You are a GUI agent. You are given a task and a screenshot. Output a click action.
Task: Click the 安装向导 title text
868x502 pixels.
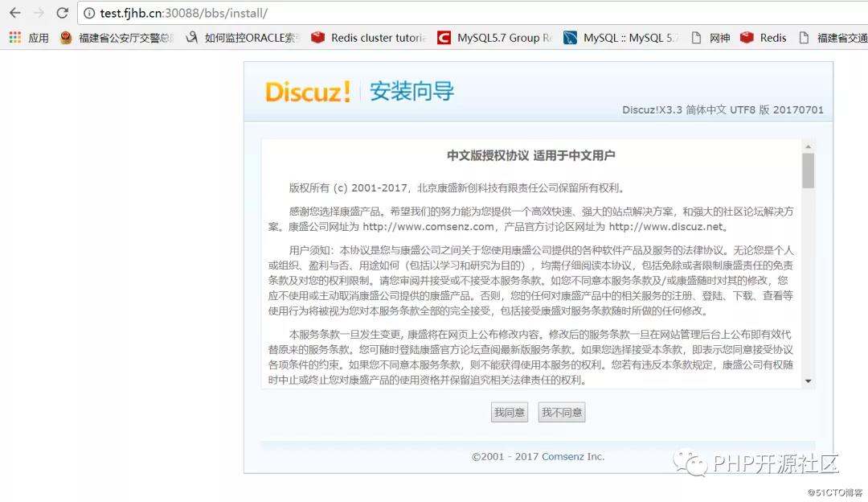(x=411, y=92)
